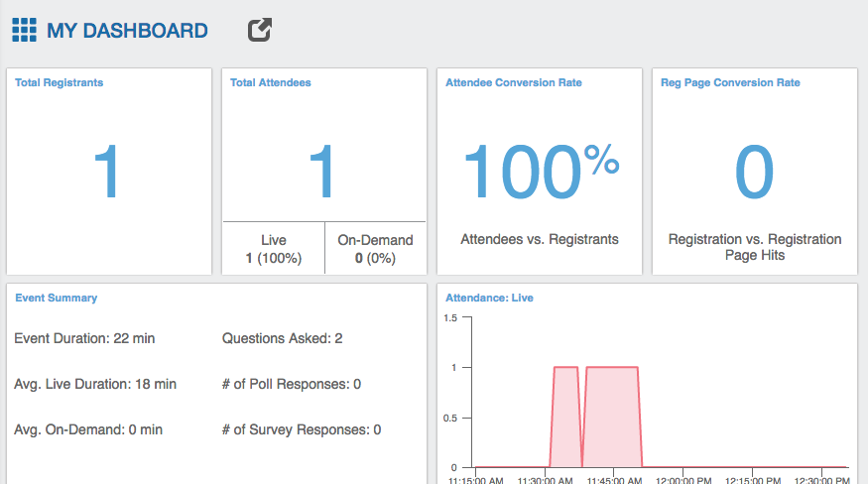Click the large Total Attendees number
The width and height of the screenshot is (868, 484).
[x=322, y=173]
